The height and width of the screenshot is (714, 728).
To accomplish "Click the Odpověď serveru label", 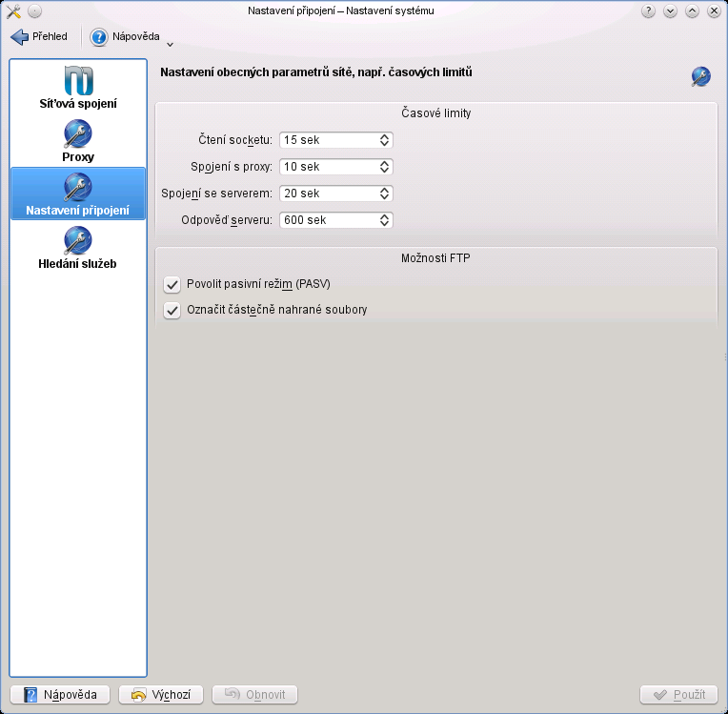I will 227,220.
